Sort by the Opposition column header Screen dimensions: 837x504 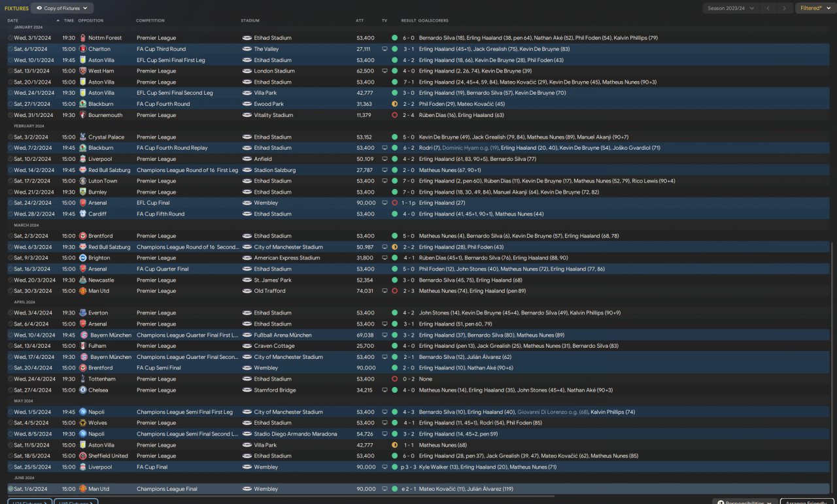pyautogui.click(x=91, y=21)
